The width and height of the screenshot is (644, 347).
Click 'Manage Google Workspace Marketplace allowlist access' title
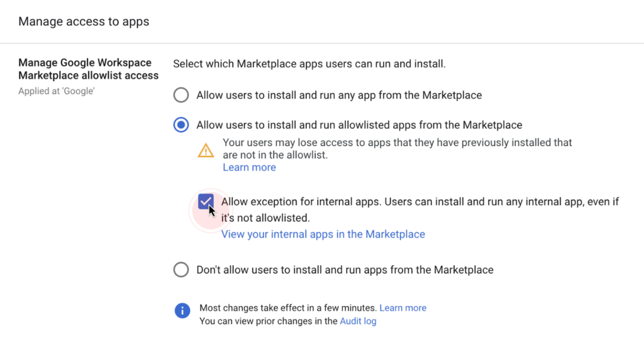click(x=88, y=69)
